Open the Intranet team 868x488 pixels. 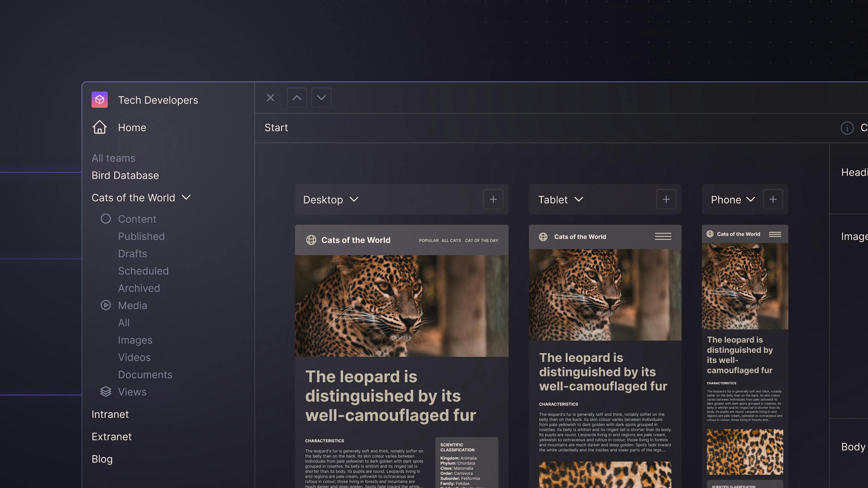click(110, 414)
